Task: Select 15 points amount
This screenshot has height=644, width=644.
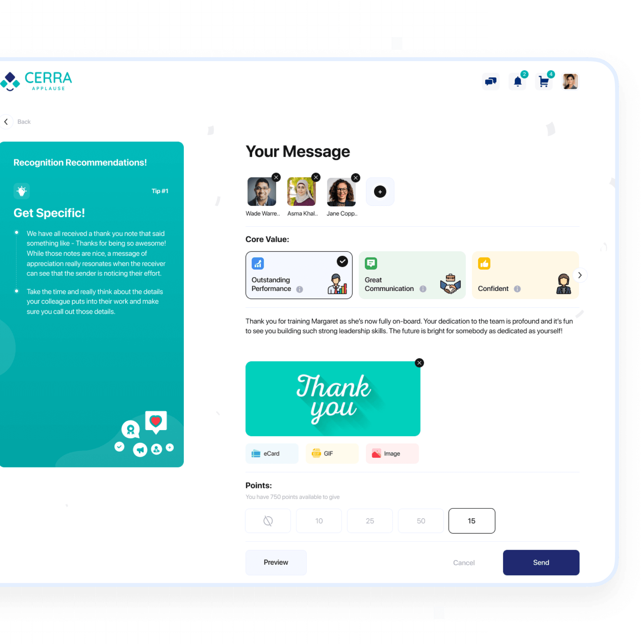Action: (471, 521)
